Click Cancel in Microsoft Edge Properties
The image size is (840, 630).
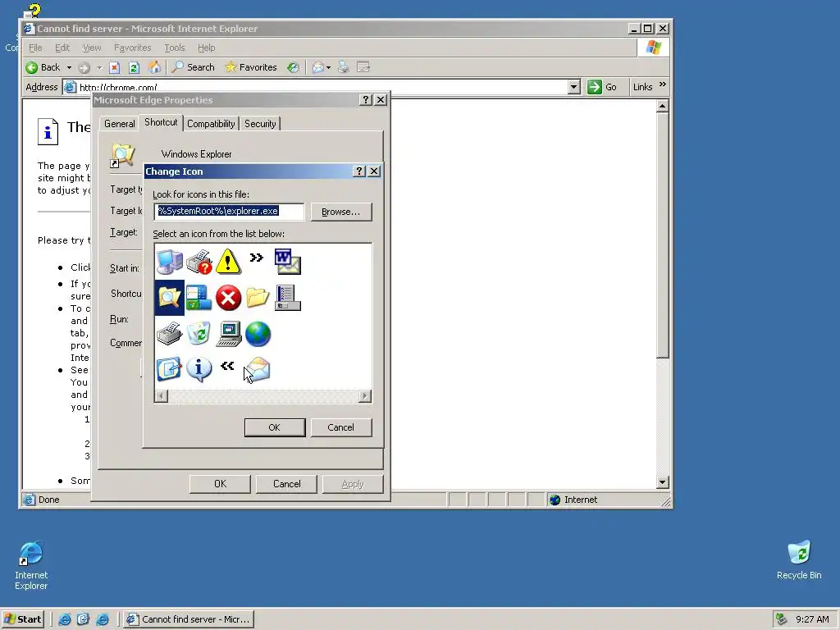coord(286,484)
